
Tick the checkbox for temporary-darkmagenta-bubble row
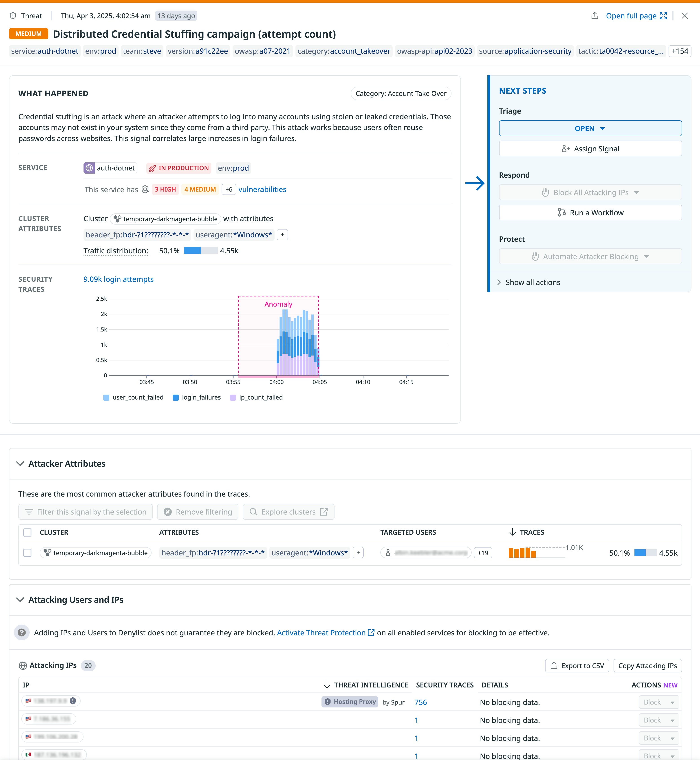point(27,553)
